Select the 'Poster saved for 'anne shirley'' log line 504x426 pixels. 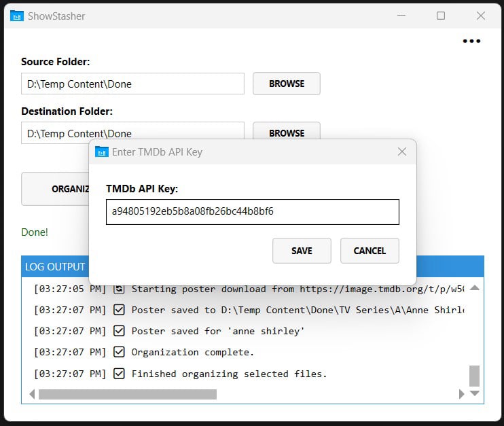coord(218,331)
